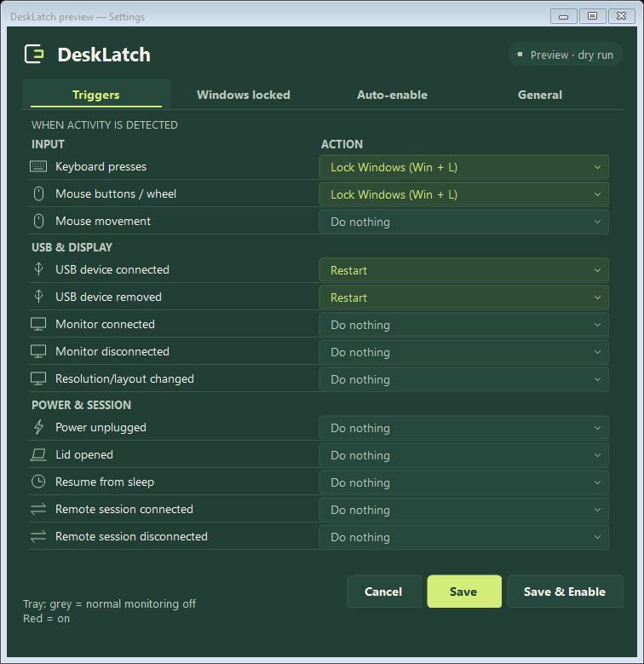This screenshot has height=664, width=644.
Task: Open the Remote session disconnected action dropdown
Action: click(463, 537)
